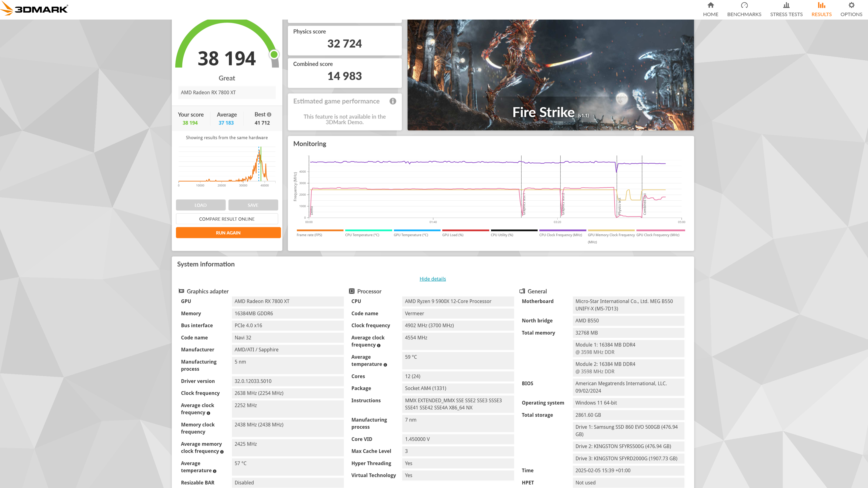Click Compare Result Online button

pyautogui.click(x=227, y=219)
